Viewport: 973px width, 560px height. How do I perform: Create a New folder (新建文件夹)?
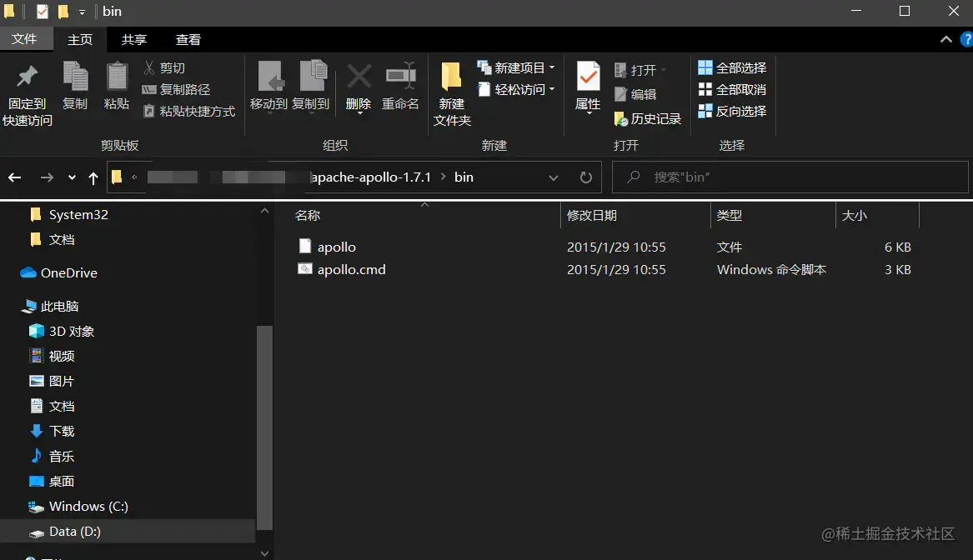452,93
